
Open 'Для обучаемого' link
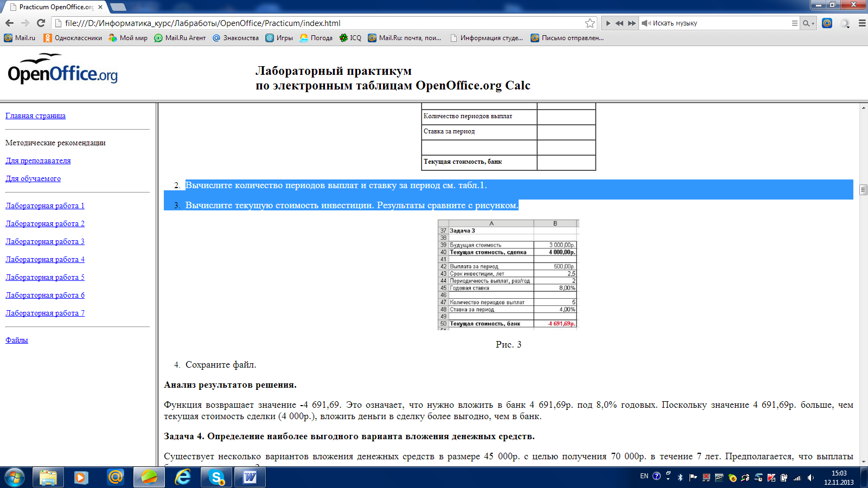[33, 179]
